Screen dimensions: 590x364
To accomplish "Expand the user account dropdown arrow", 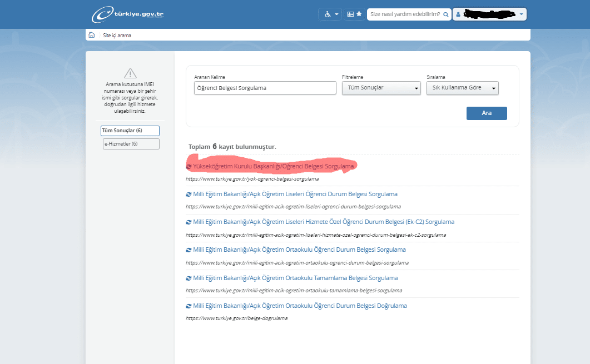I will (x=521, y=14).
